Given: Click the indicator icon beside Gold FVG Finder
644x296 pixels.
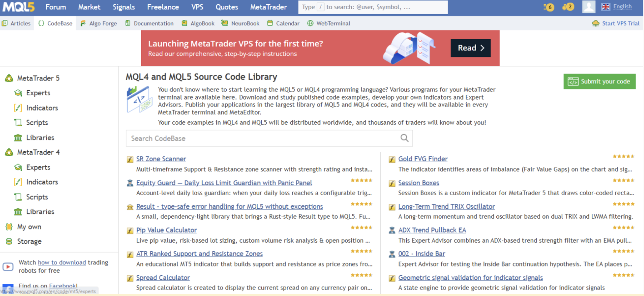Looking at the screenshot, I should [x=392, y=159].
